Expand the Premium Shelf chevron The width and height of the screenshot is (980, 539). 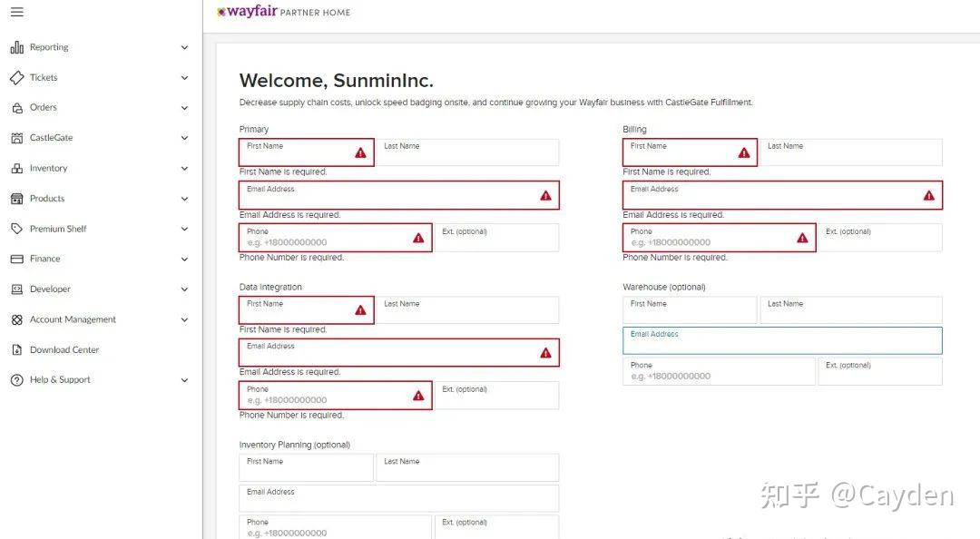pos(184,229)
